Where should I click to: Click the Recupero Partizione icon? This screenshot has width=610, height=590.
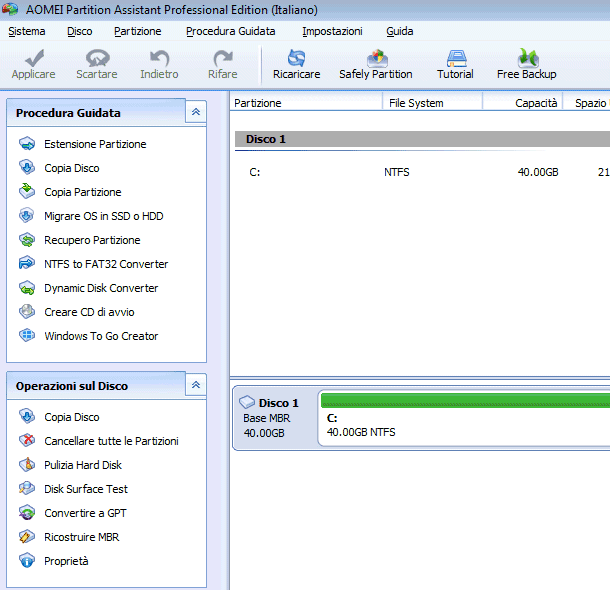pyautogui.click(x=27, y=240)
